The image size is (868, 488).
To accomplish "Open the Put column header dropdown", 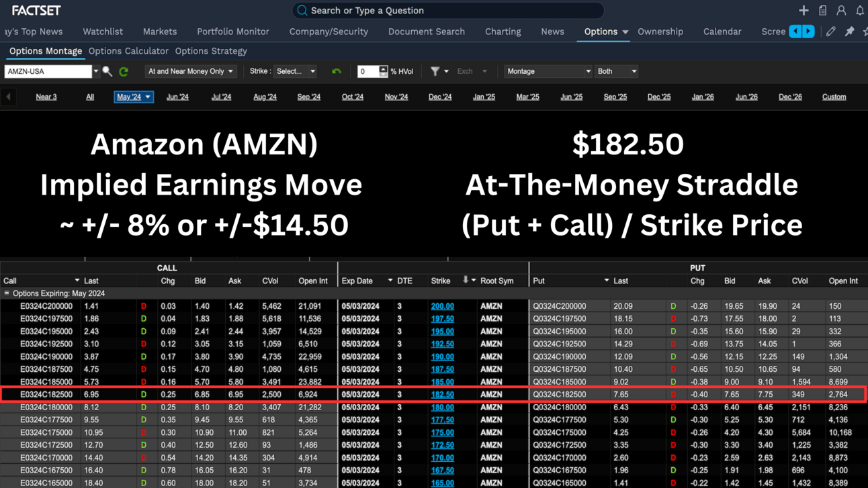I will coord(606,281).
